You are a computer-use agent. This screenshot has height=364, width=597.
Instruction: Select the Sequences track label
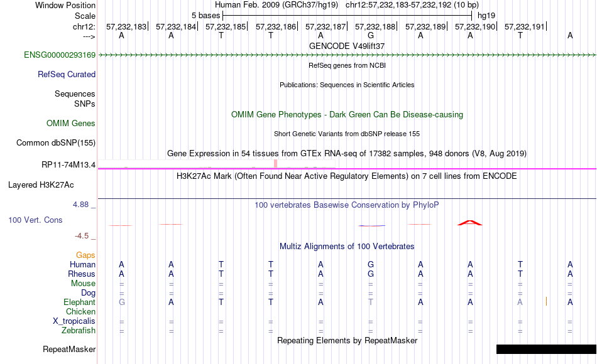[75, 94]
